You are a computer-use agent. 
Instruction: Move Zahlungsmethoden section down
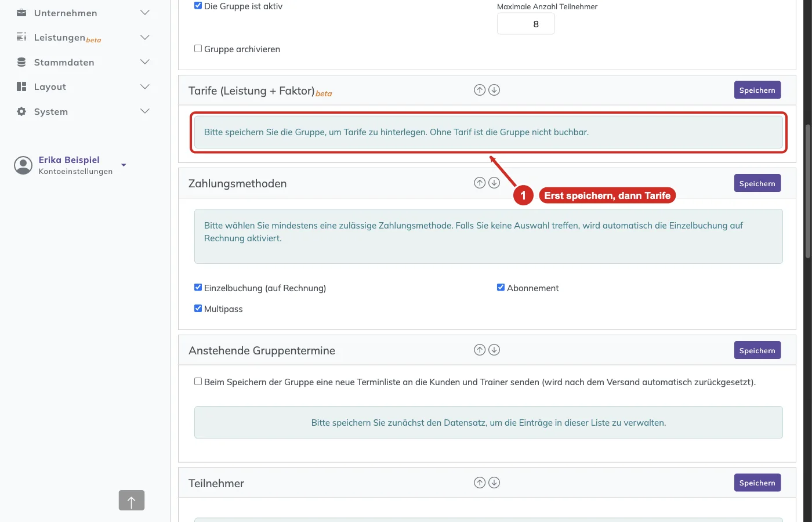pos(494,183)
